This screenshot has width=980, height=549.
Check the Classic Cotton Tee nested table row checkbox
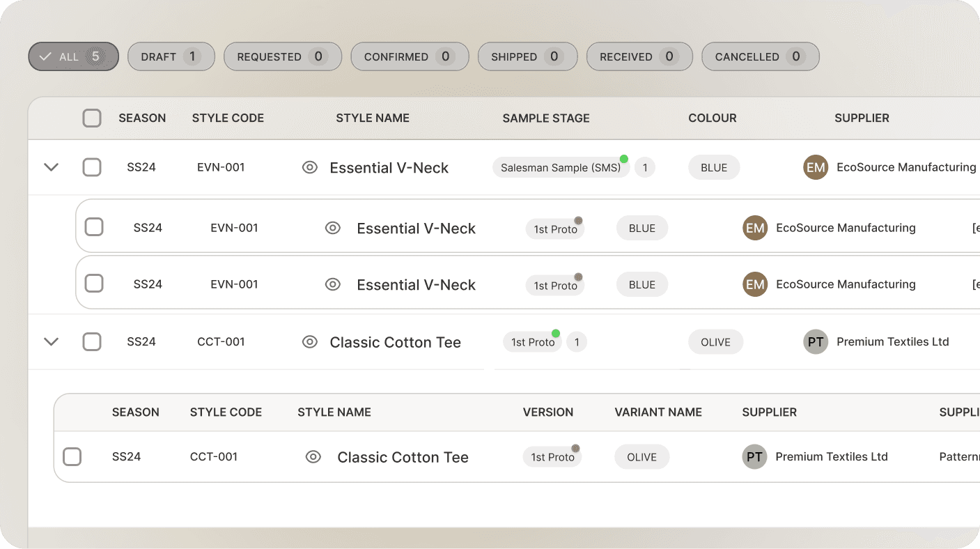tap(72, 457)
